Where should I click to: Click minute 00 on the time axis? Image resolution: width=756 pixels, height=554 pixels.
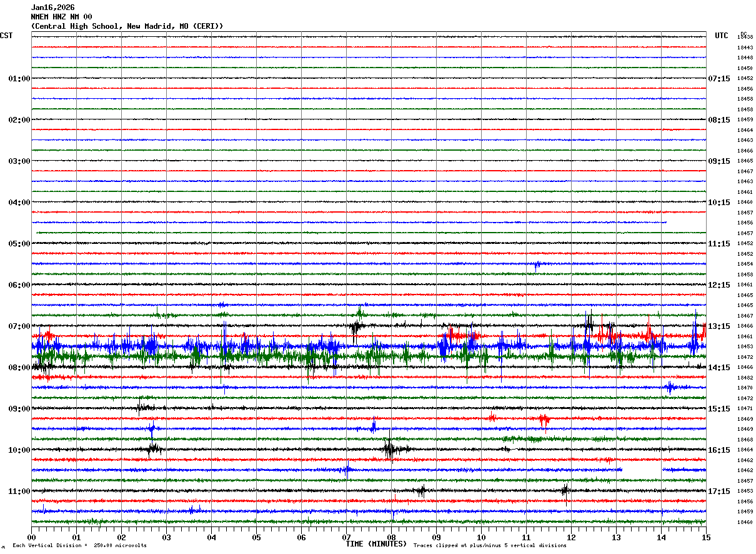click(x=31, y=537)
